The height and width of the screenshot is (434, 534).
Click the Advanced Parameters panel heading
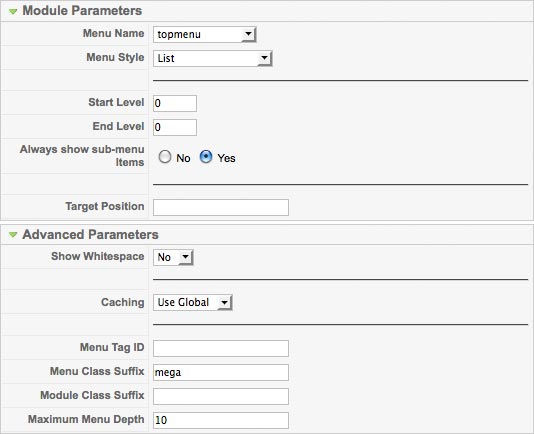(90, 234)
